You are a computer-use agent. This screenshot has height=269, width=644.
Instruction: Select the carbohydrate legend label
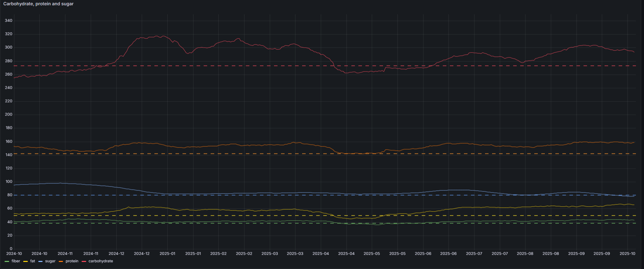101,261
